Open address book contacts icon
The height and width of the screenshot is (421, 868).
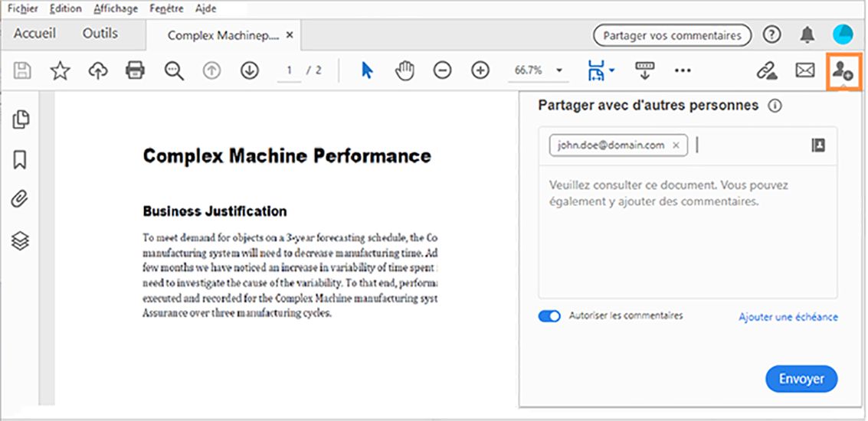818,145
